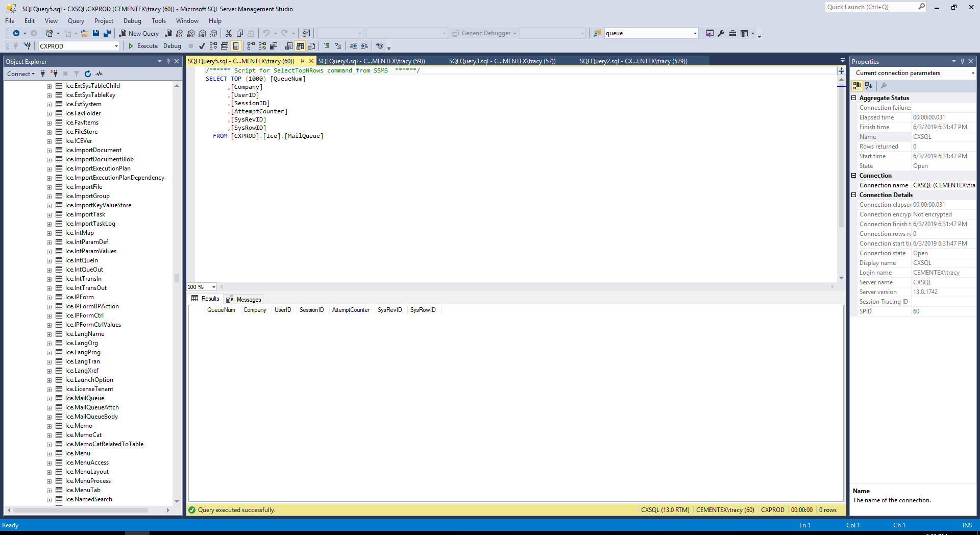Screen dimensions: 980x535
Task: Toggle Include Live Query Statistics
Action: (x=262, y=46)
